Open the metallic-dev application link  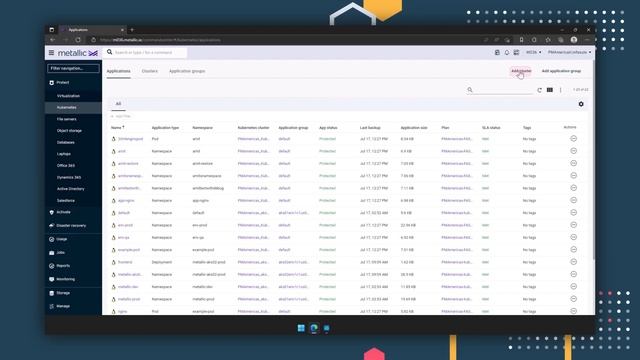[128, 287]
